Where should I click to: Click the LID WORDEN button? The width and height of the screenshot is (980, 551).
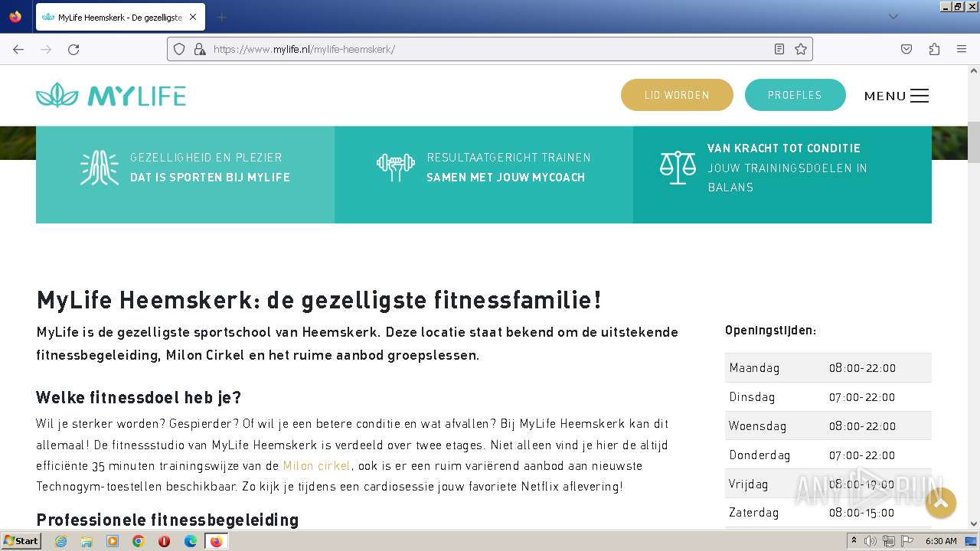click(677, 95)
